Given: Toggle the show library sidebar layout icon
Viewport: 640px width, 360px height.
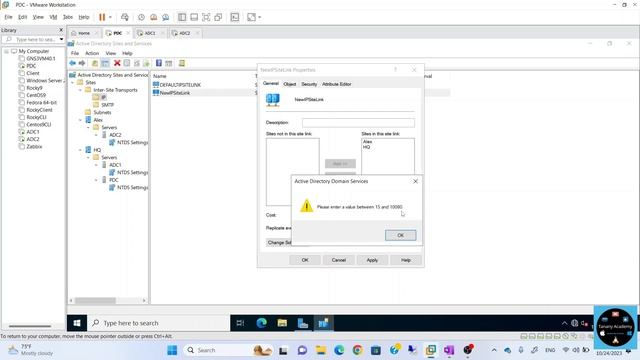Looking at the screenshot, I should [182, 17].
